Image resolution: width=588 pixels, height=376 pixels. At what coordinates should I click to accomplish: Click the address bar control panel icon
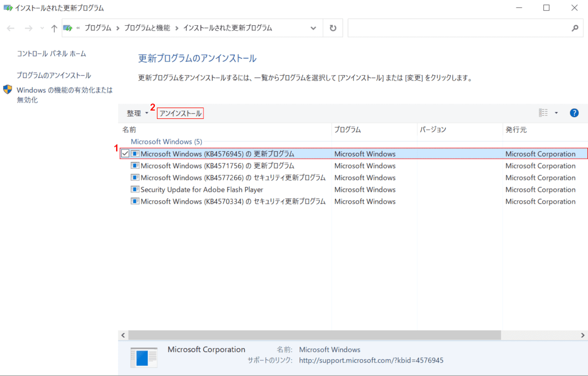click(68, 28)
